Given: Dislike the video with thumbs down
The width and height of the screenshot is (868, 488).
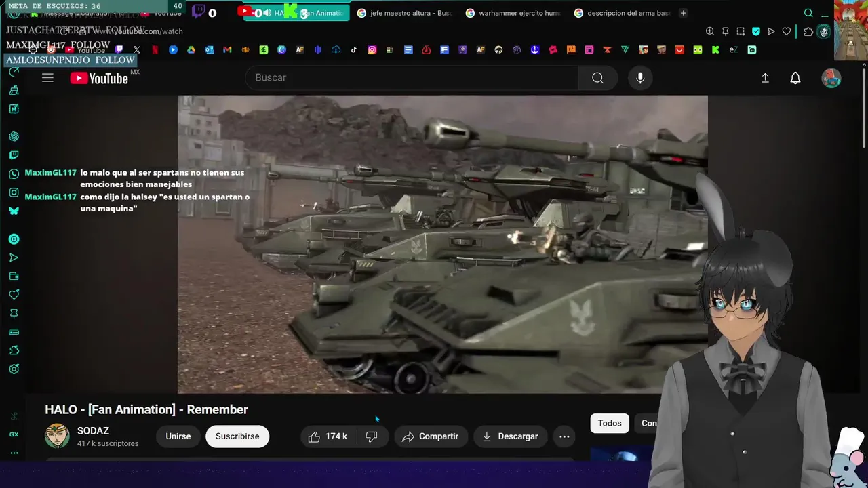Looking at the screenshot, I should [372, 436].
